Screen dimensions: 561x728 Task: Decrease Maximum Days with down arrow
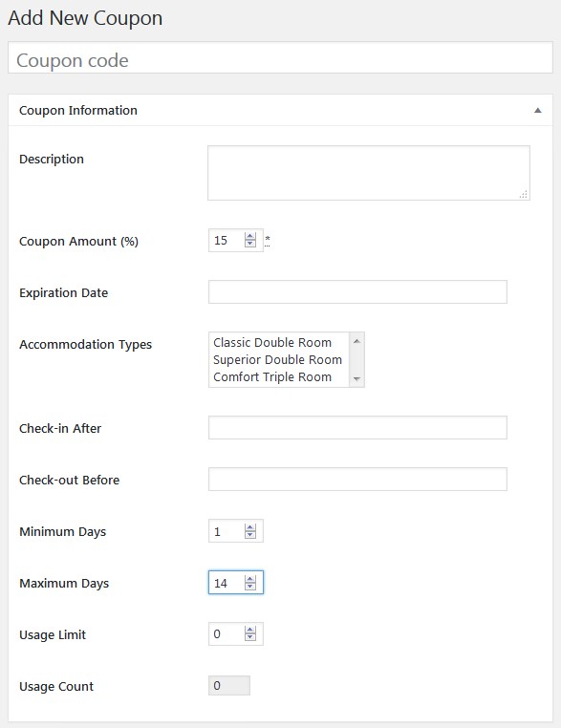tap(250, 587)
